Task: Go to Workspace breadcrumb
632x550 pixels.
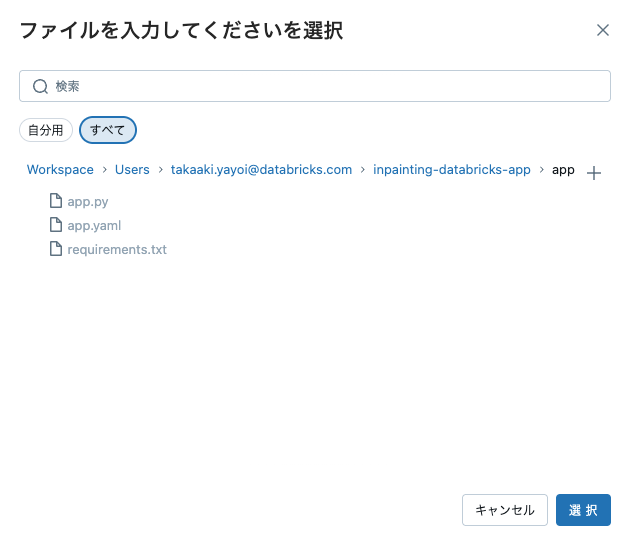Action: [60, 170]
